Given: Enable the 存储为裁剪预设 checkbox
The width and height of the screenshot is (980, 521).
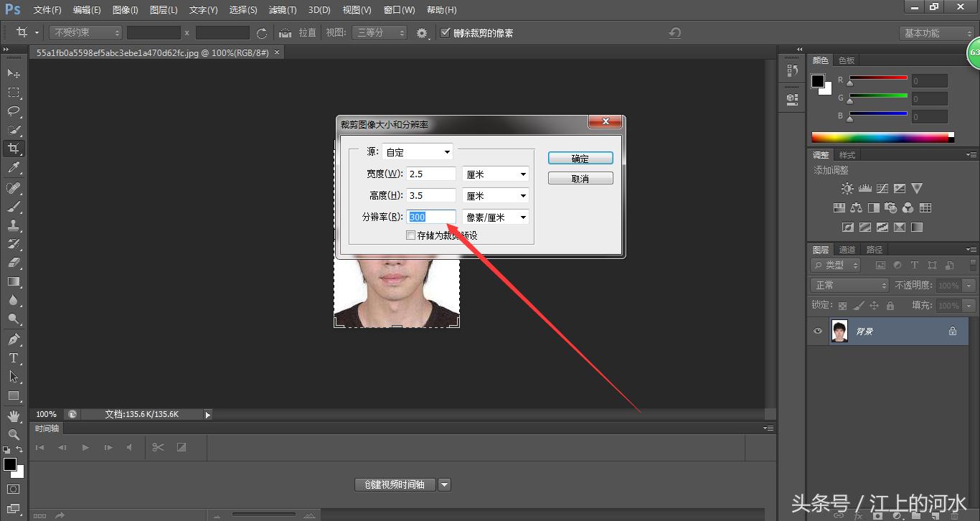Looking at the screenshot, I should [411, 235].
